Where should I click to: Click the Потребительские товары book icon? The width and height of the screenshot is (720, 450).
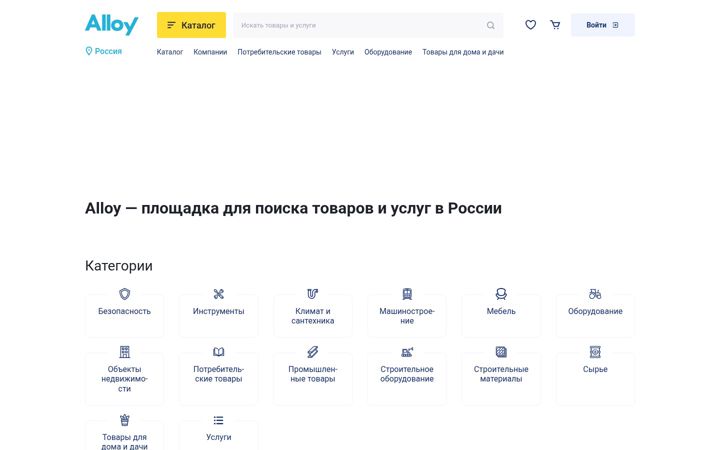219,352
